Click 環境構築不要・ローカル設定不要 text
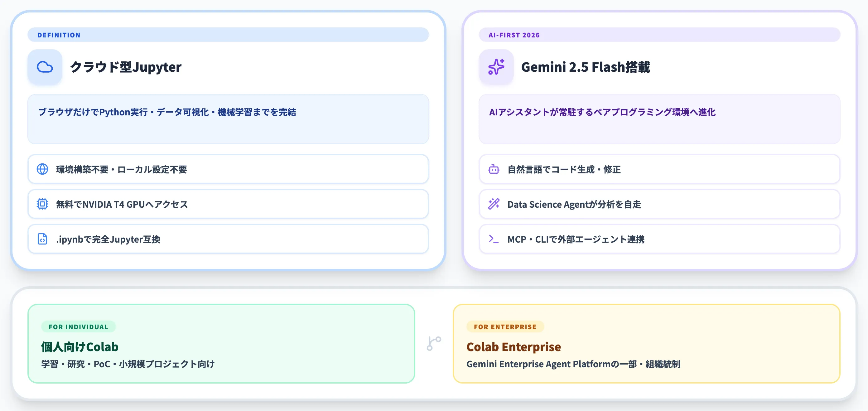This screenshot has height=411, width=868. point(121,169)
